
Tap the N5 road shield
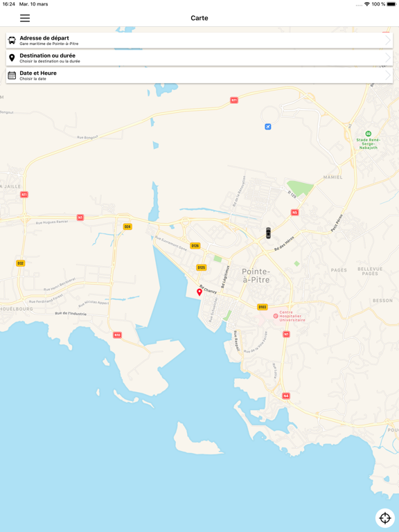click(x=294, y=213)
